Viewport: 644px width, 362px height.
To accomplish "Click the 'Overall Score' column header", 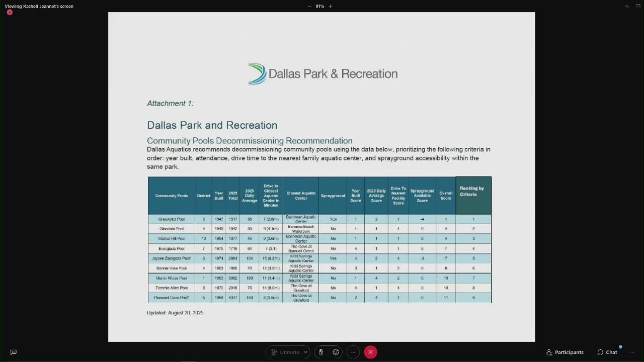I will pos(446,196).
